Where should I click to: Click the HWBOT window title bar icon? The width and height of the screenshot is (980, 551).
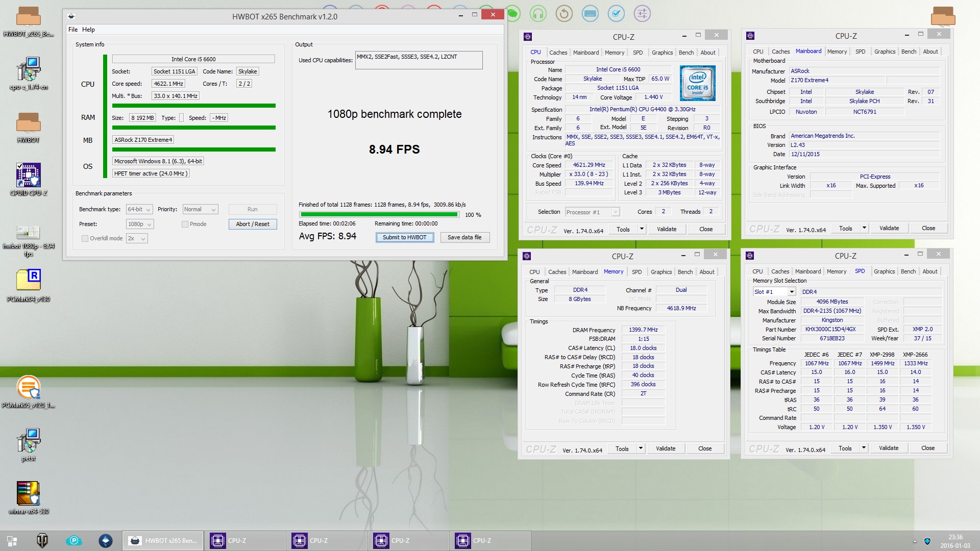[x=71, y=16]
